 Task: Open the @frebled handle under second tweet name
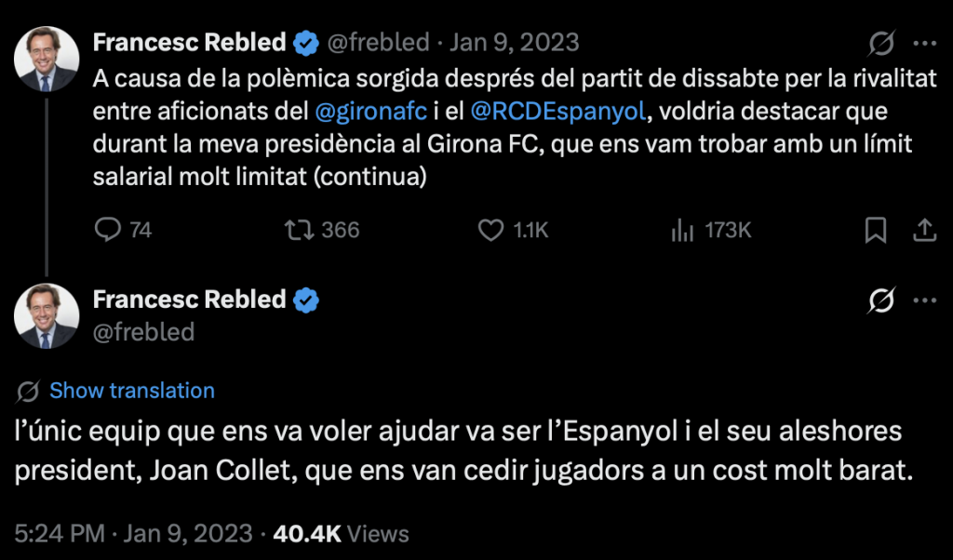143,332
